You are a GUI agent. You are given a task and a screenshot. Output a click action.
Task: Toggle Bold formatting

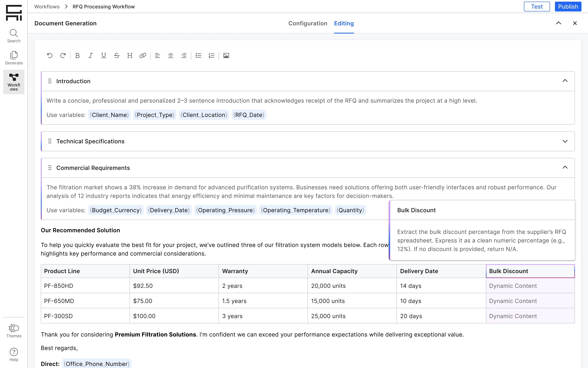(77, 56)
